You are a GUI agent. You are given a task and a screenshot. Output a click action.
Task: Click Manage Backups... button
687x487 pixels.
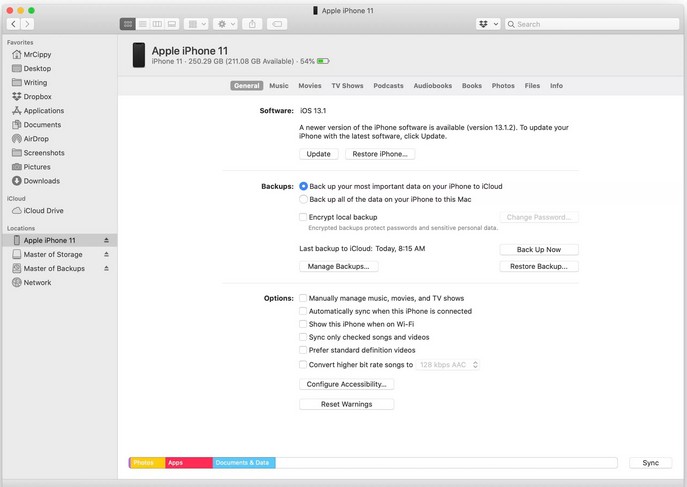coord(338,266)
